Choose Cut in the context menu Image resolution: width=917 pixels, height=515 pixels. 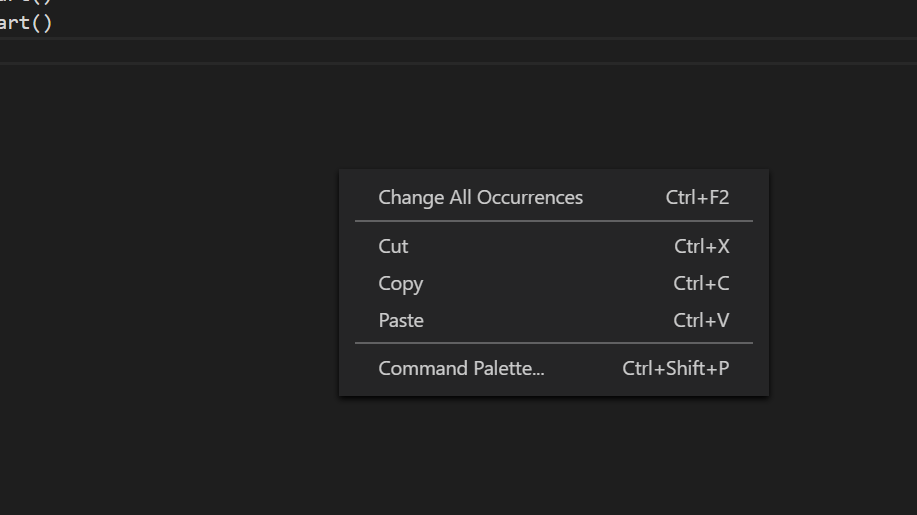coord(553,246)
